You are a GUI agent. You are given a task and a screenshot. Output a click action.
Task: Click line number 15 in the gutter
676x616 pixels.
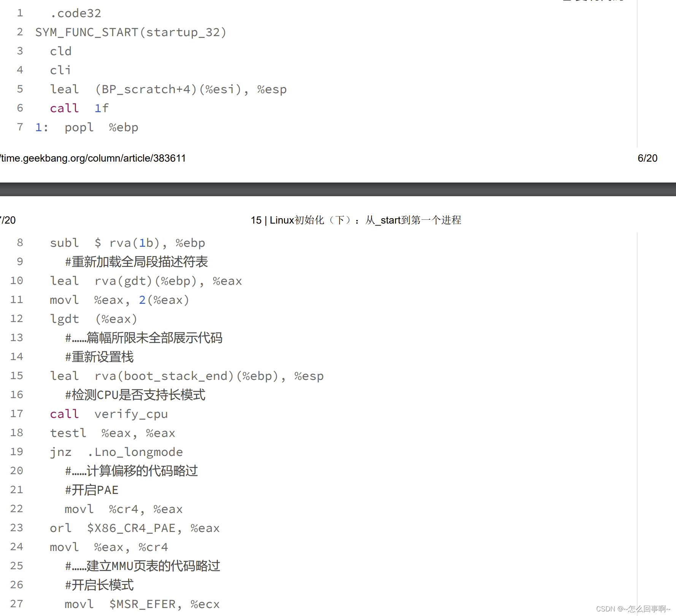click(17, 376)
